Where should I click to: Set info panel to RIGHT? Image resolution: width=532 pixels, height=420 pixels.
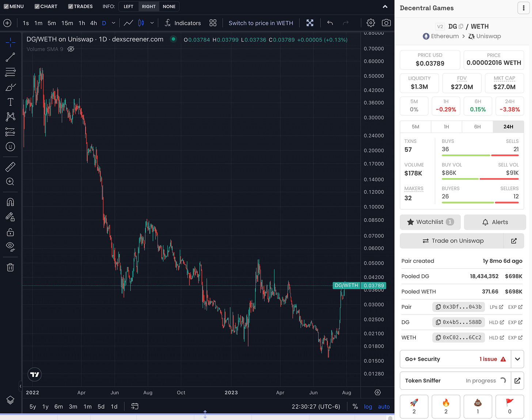coord(149,7)
